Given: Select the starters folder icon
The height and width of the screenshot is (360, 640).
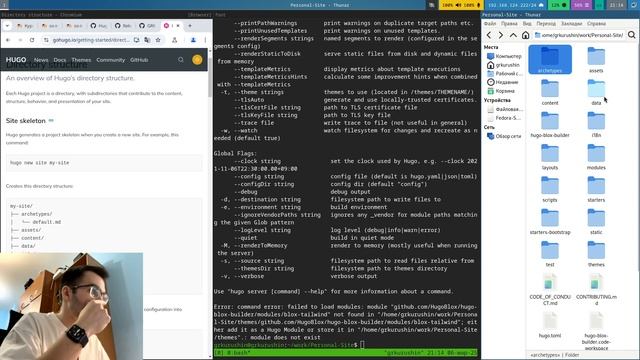Looking at the screenshot, I should click(596, 186).
